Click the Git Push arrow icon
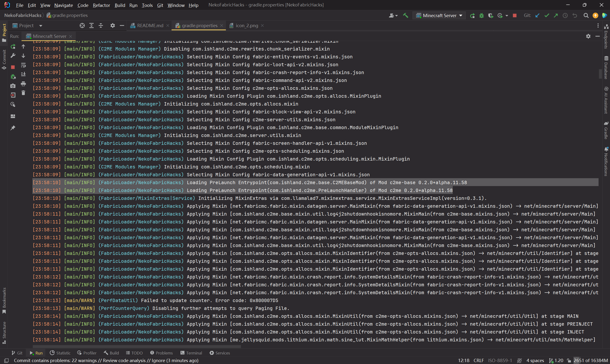The image size is (610, 364). click(556, 15)
